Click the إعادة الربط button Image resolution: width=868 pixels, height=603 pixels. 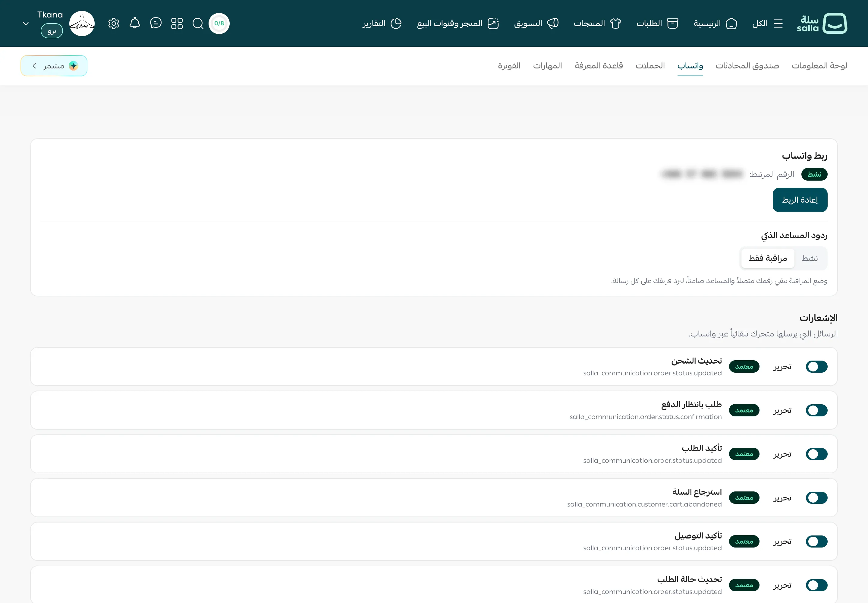[800, 200]
